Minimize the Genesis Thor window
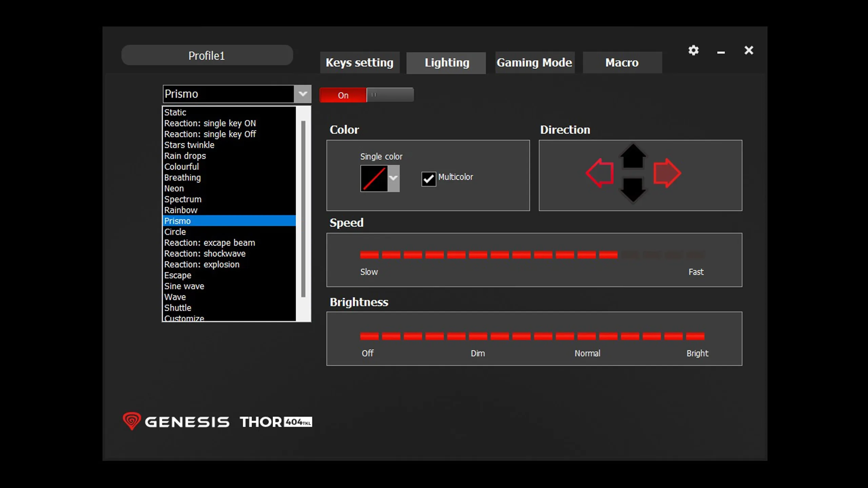This screenshot has width=868, height=488. coord(721,53)
